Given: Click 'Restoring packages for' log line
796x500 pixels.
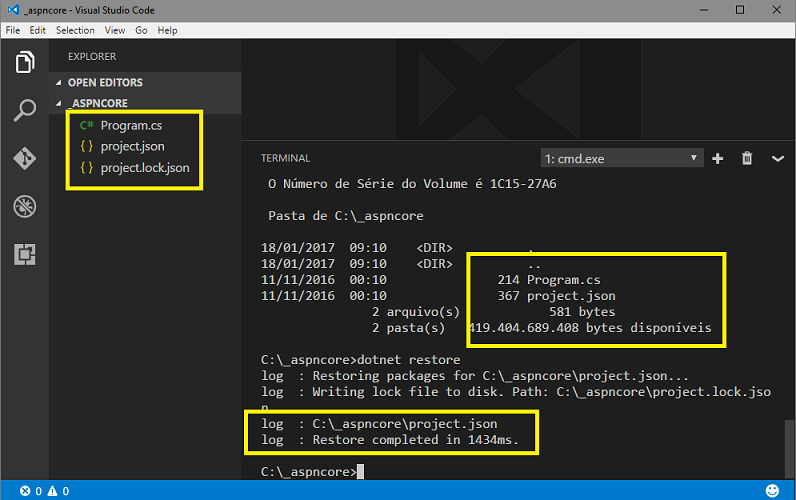Looking at the screenshot, I should point(475,376).
